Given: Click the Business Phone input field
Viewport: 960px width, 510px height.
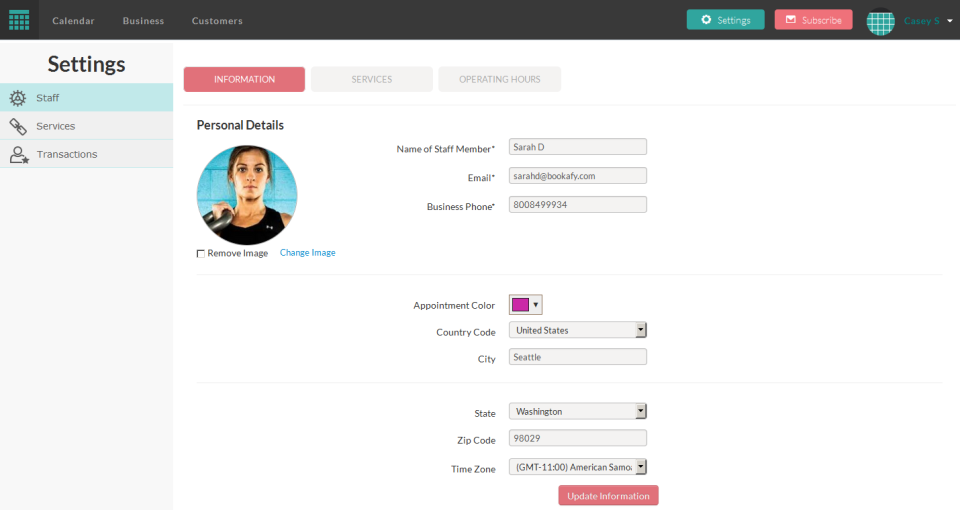Looking at the screenshot, I should point(577,204).
